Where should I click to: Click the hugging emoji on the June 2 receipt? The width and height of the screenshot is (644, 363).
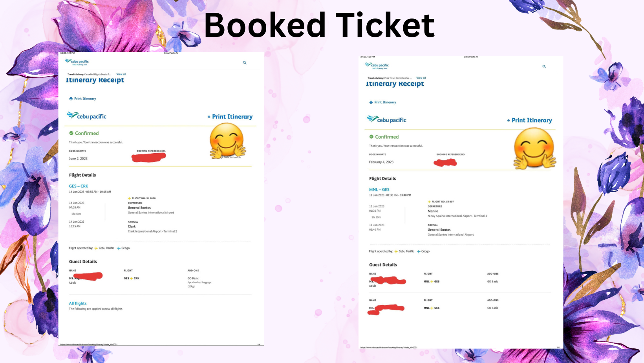click(227, 141)
